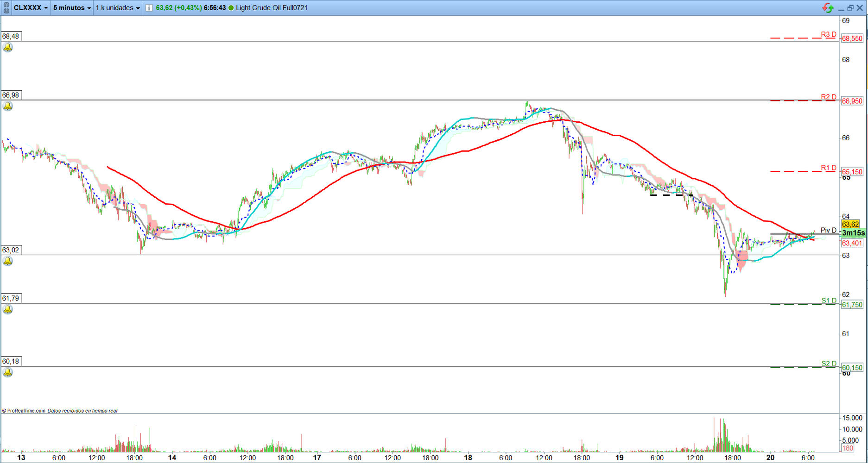Click the green real-time status dot
868x463 pixels.
click(x=231, y=8)
